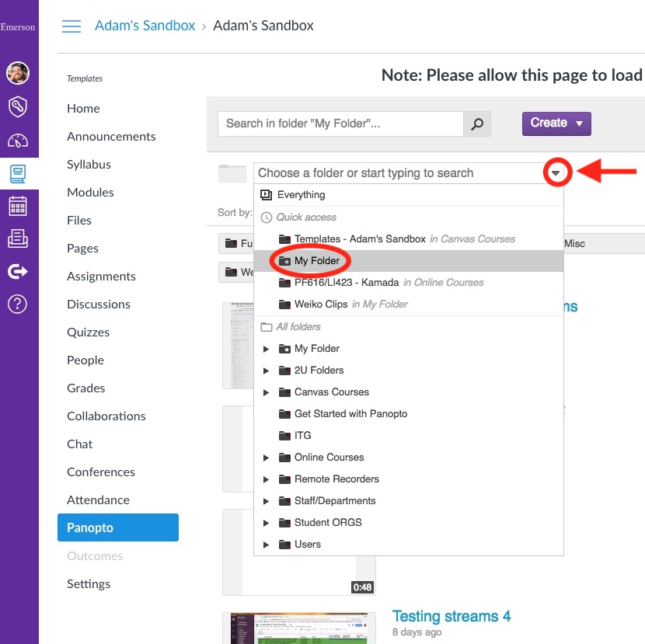Open Home in course navigation
645x644 pixels.
[83, 109]
